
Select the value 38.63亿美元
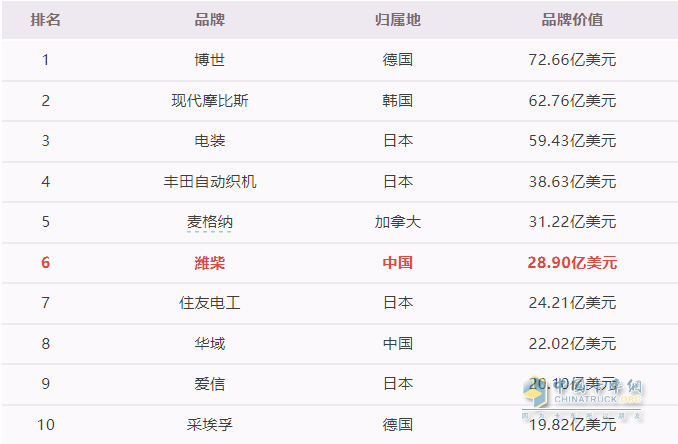(572, 182)
